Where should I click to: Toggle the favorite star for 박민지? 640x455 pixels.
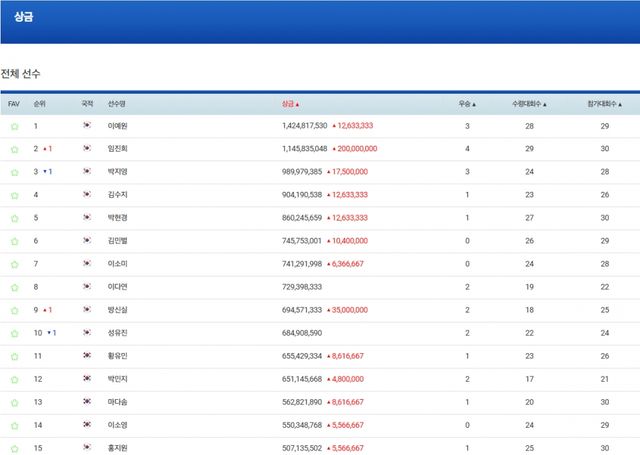(14, 380)
